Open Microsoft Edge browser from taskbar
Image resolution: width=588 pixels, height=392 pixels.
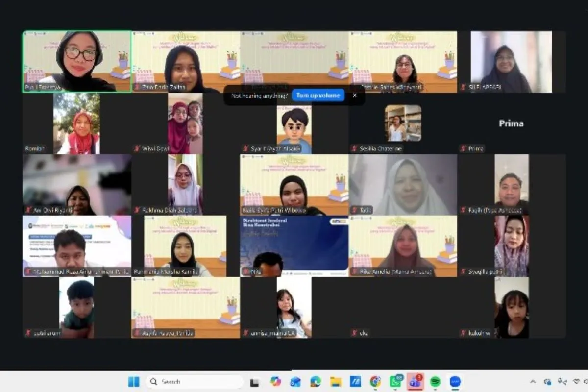click(x=316, y=382)
